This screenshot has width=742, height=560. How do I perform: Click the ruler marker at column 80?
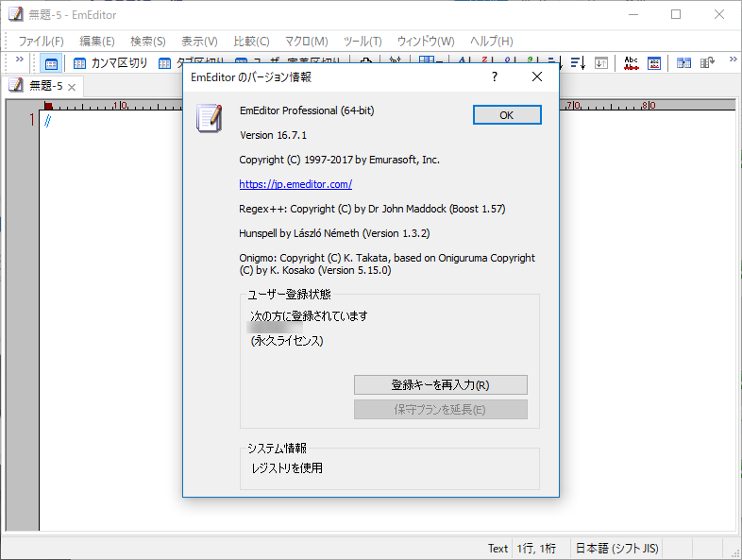pyautogui.click(x=649, y=105)
